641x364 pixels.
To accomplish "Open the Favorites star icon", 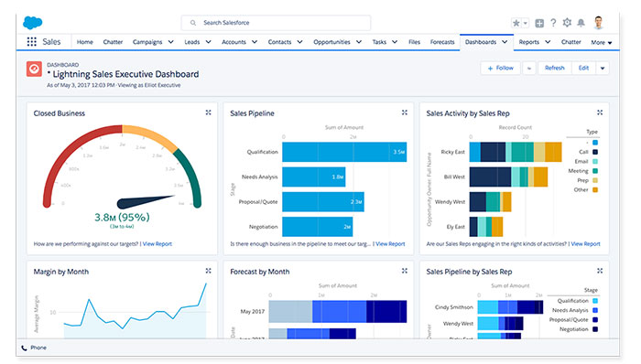I will coord(516,23).
